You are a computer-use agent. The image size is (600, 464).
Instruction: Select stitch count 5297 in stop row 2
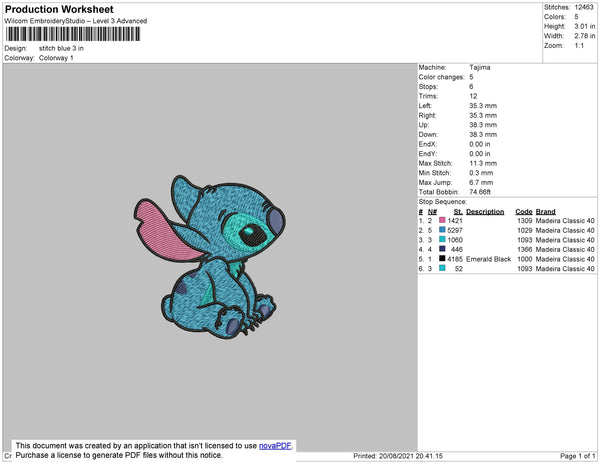pos(455,230)
